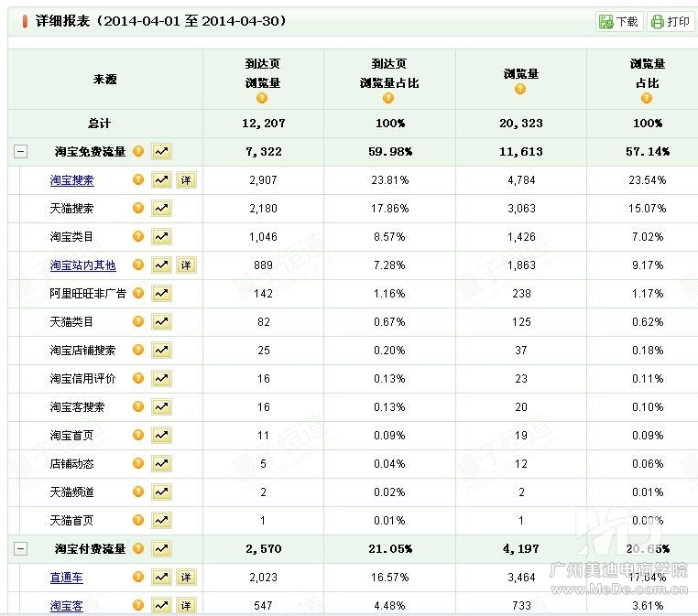Screen dimensions: 698x616
Task: Open 详 details for 淘宝站内其他
Action: 186,265
